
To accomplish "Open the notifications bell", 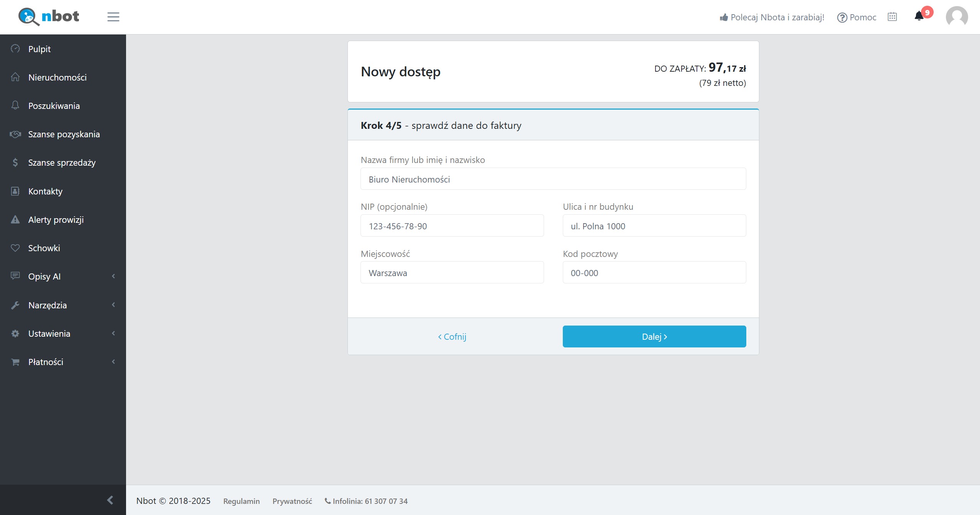I will pos(919,16).
